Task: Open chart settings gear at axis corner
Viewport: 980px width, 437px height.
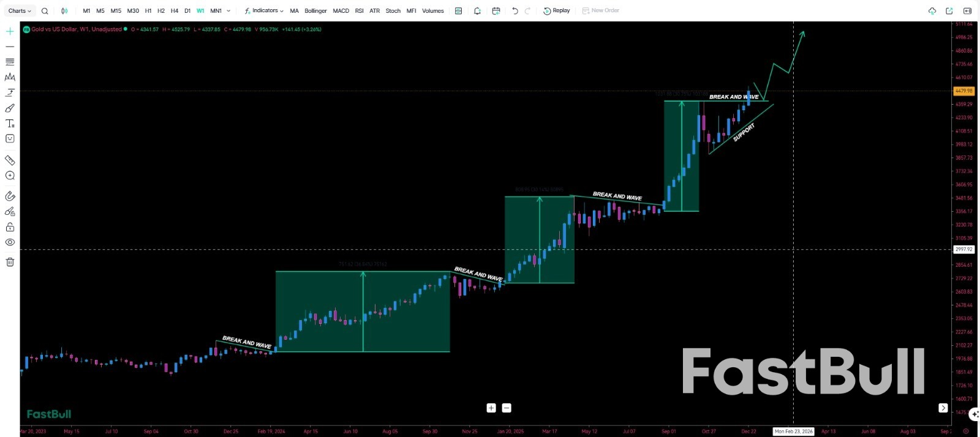Action: [x=966, y=431]
